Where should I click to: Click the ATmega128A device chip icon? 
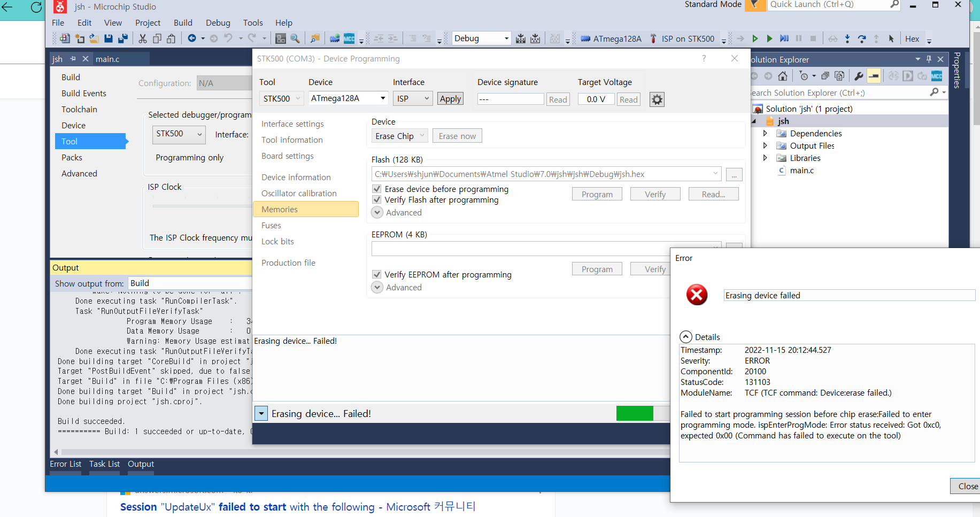point(585,38)
